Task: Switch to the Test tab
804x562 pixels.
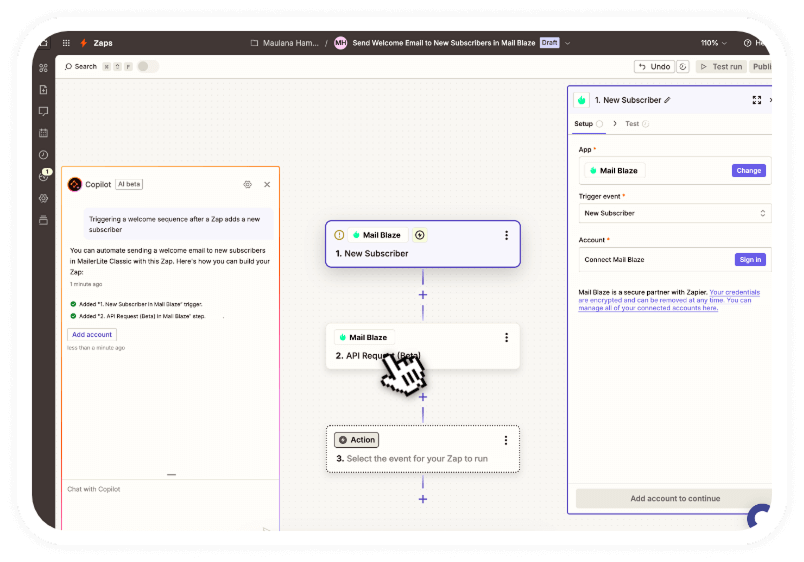Action: (x=632, y=124)
